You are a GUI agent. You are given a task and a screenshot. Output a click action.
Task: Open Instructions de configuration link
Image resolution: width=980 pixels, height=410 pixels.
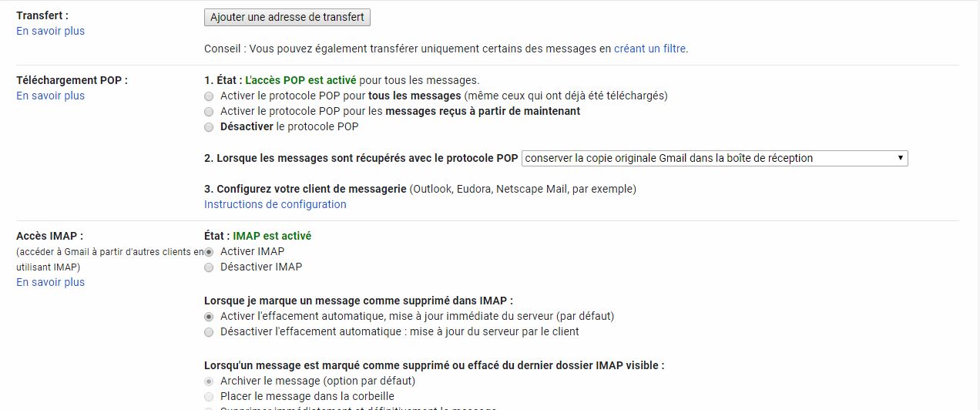275,204
